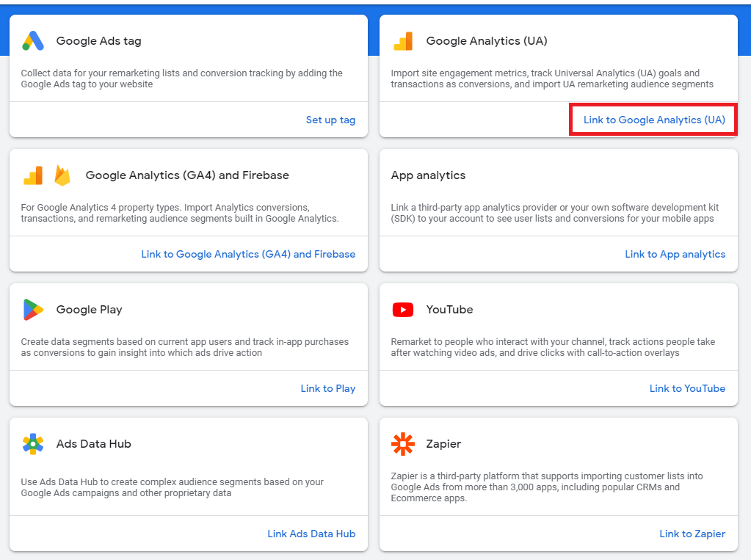Image resolution: width=751 pixels, height=560 pixels.
Task: Click the text starting 'Use Ads Data Hub to create complex'
Action: pyautogui.click(x=173, y=487)
